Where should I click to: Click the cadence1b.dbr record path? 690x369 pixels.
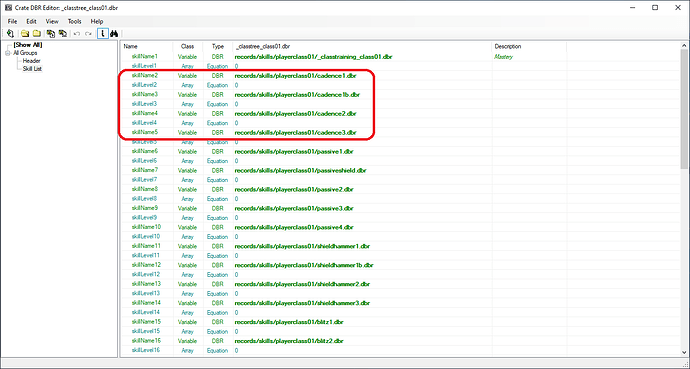click(x=297, y=95)
